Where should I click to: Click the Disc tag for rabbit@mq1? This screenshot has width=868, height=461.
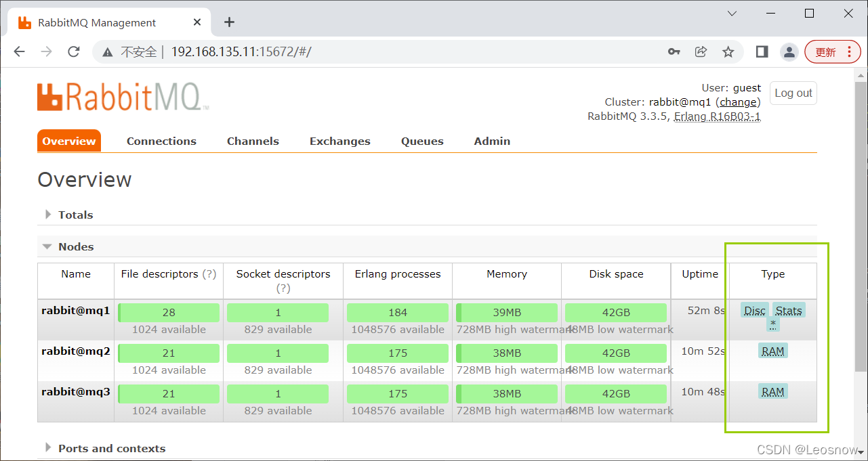(x=755, y=311)
